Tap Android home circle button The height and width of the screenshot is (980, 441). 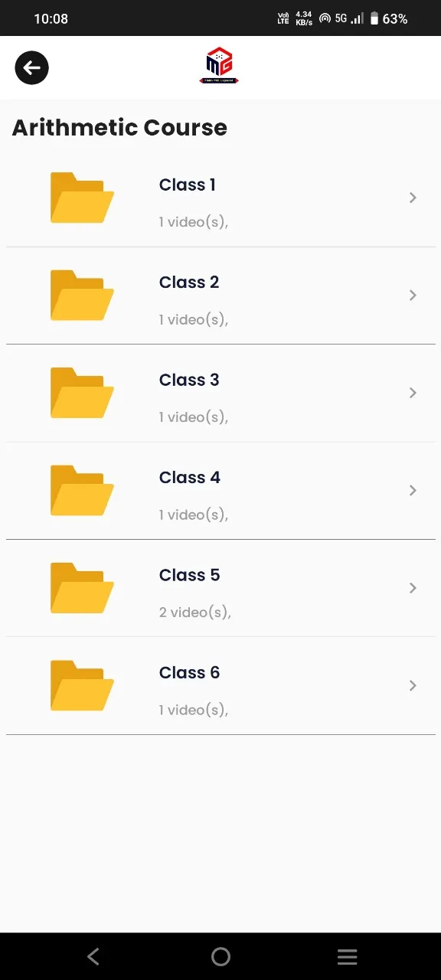point(220,956)
